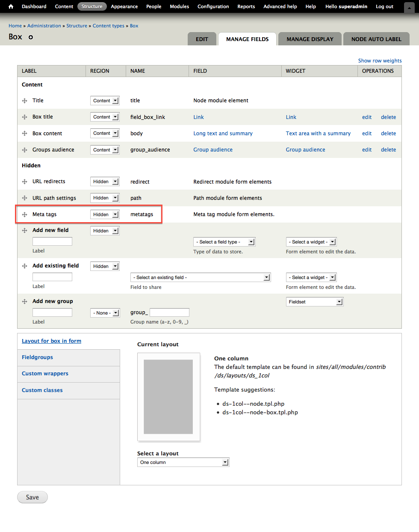Click the Save button
The width and height of the screenshot is (419, 532).
32,497
